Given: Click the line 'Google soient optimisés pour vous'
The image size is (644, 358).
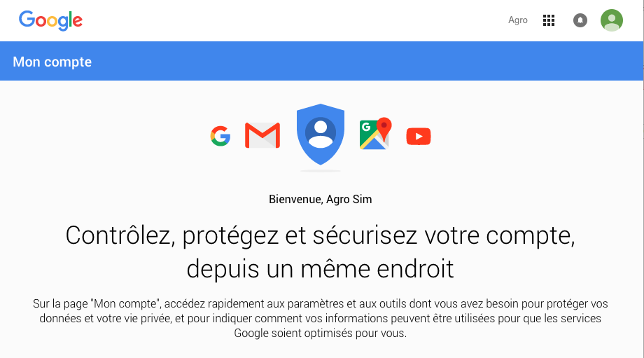Looking at the screenshot, I should coord(321,333).
